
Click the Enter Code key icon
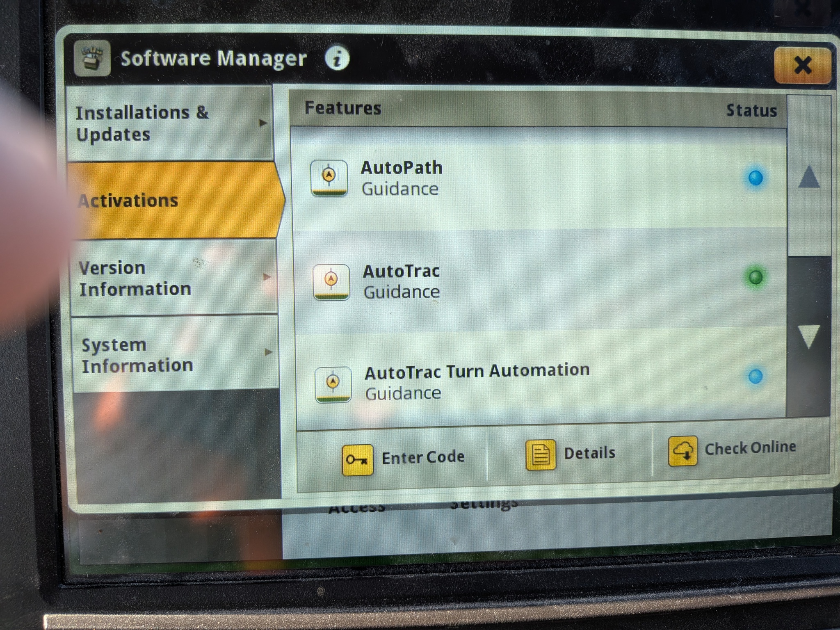point(357,460)
